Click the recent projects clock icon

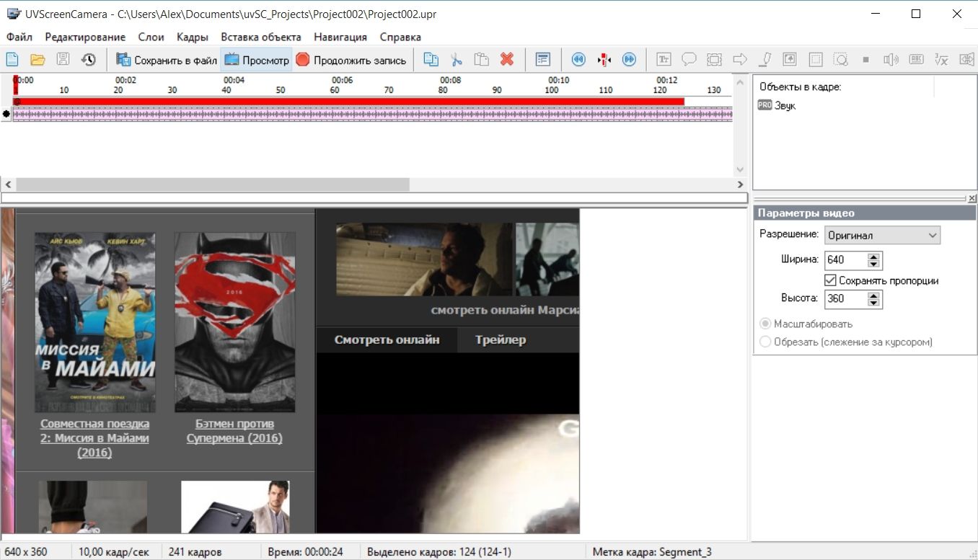[88, 60]
